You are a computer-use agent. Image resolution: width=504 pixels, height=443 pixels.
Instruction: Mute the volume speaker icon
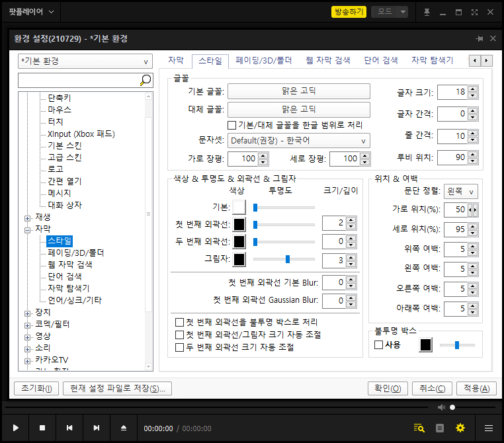point(441,407)
